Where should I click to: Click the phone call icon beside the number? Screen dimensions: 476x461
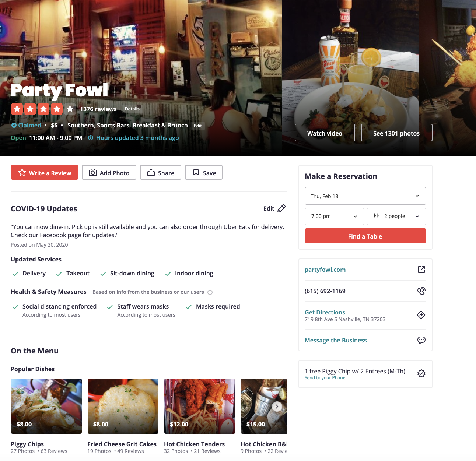421,291
